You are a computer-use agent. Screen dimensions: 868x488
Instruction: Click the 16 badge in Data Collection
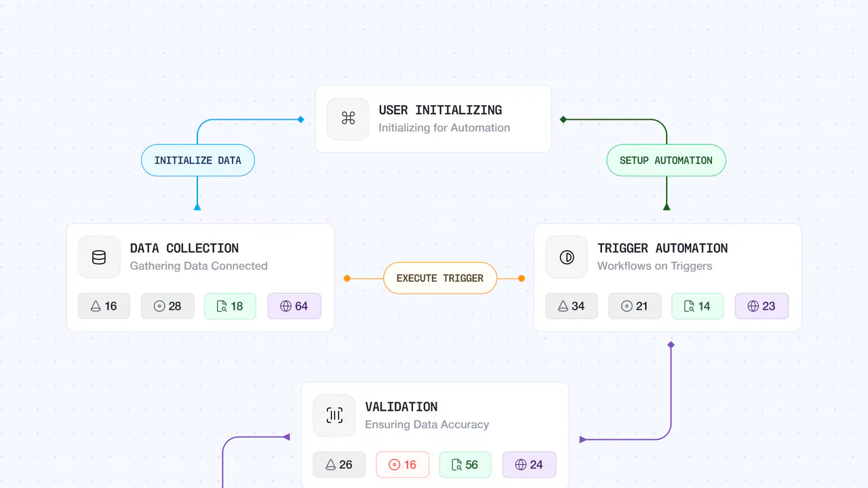coord(104,306)
